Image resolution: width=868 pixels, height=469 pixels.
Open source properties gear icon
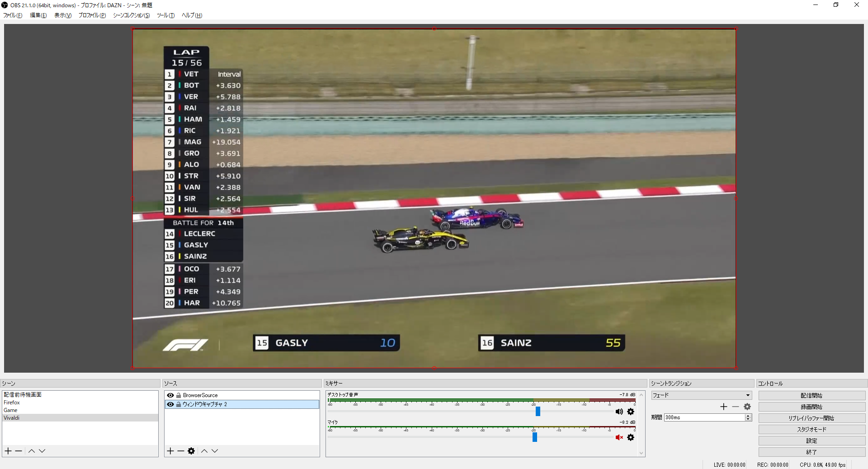[191, 451]
